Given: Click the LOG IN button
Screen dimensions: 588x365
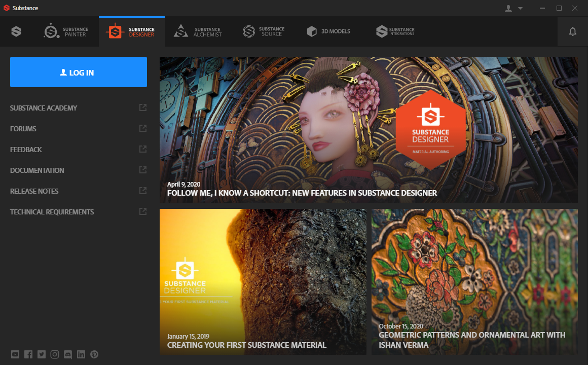Looking at the screenshot, I should [79, 72].
